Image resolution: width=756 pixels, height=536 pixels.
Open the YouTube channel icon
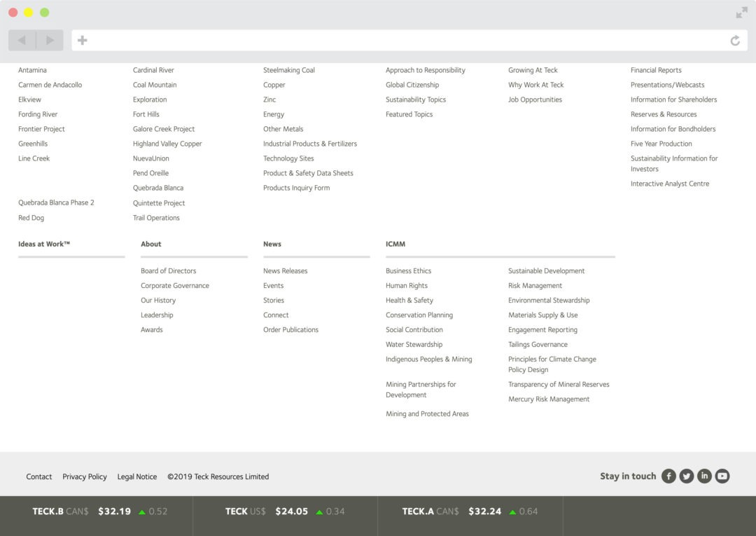pyautogui.click(x=722, y=476)
